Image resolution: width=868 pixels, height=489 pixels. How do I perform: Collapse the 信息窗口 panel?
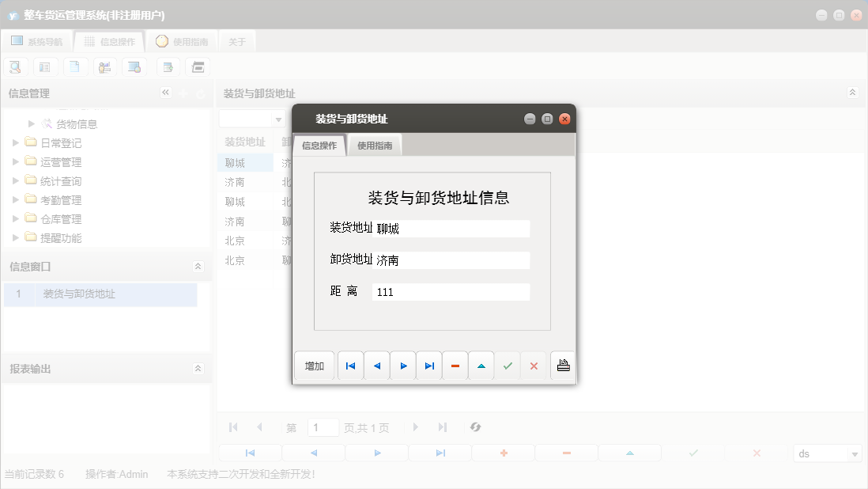198,267
